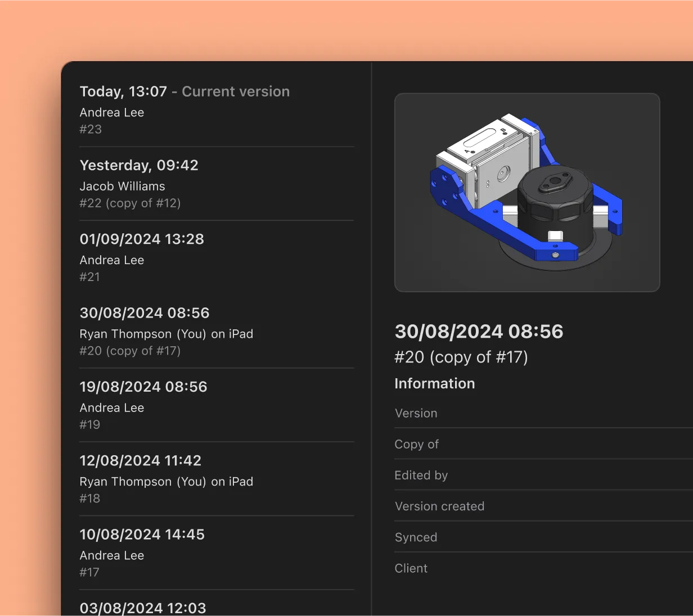Image resolution: width=693 pixels, height=616 pixels.
Task: Click the Synced info row
Action: pyautogui.click(x=543, y=537)
